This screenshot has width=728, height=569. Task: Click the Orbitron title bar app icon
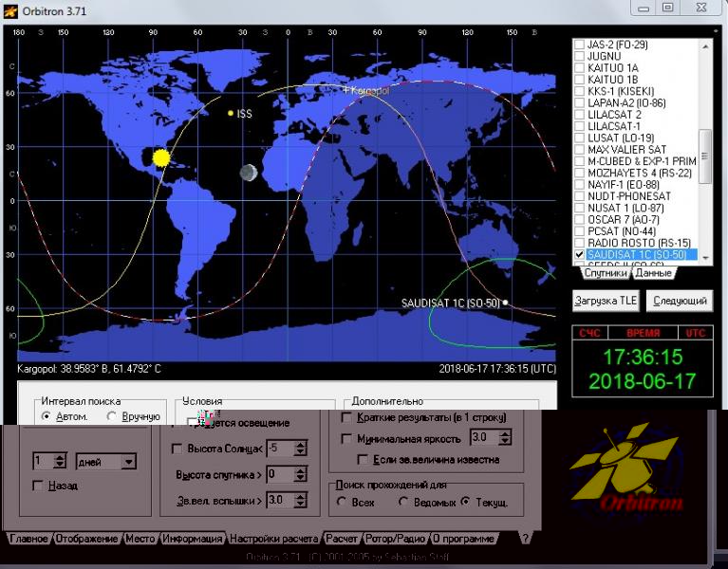coord(11,9)
